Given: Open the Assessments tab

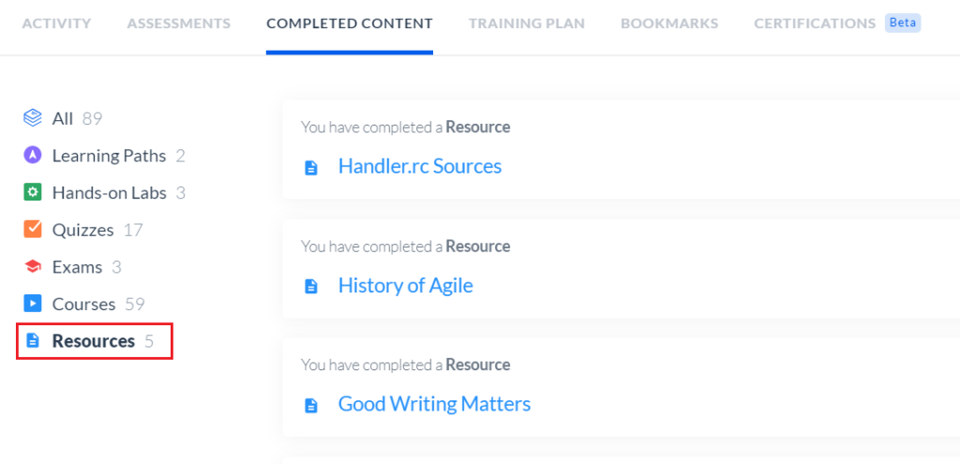Looking at the screenshot, I should (179, 24).
